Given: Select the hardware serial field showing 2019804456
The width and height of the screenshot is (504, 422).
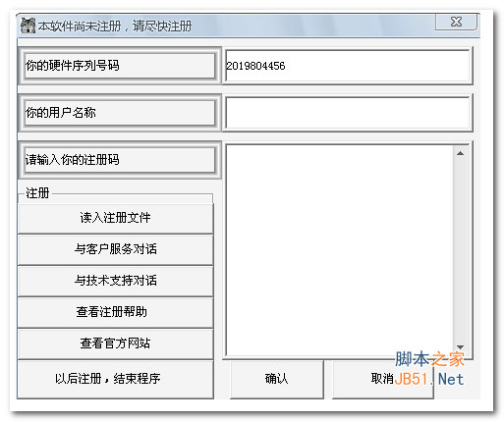Looking at the screenshot, I should tap(348, 66).
